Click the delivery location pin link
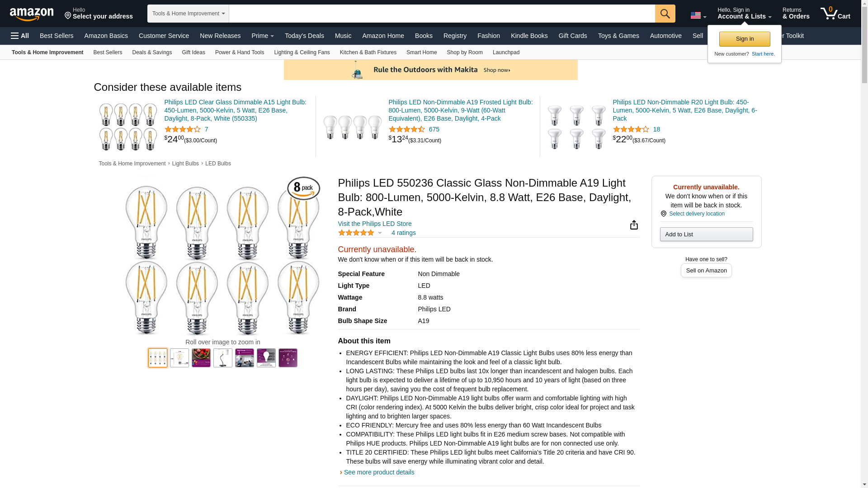Screen dimensions: 868x488 tap(696, 214)
